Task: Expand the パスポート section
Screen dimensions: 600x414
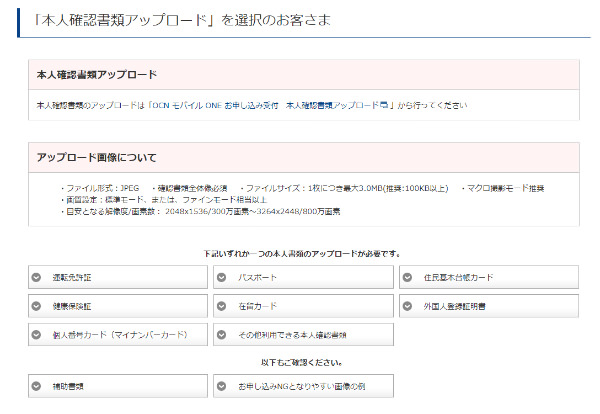Action: (303, 277)
